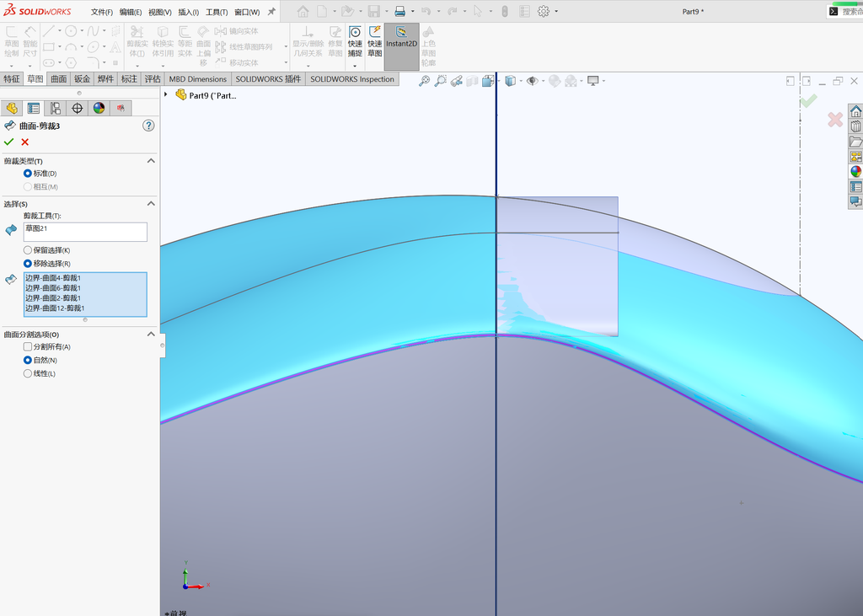Open the 工具(T) menu
The image size is (863, 616).
click(x=217, y=12)
